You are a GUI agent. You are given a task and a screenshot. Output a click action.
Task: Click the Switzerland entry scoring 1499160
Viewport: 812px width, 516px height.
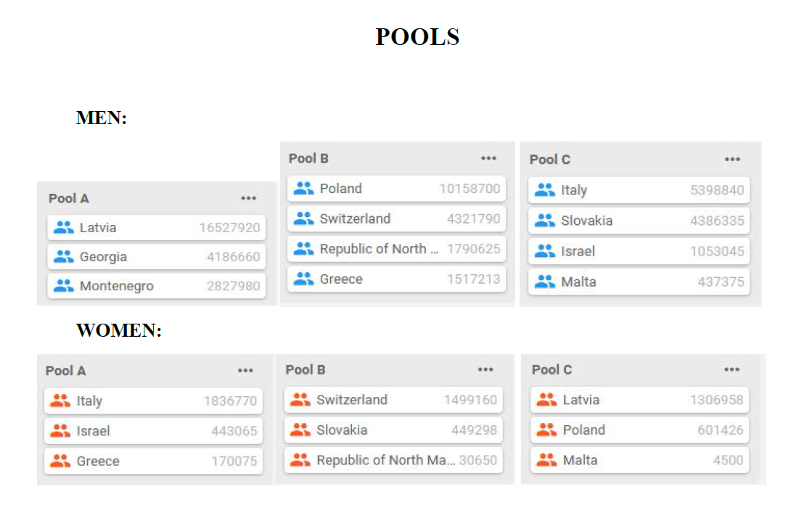393,400
